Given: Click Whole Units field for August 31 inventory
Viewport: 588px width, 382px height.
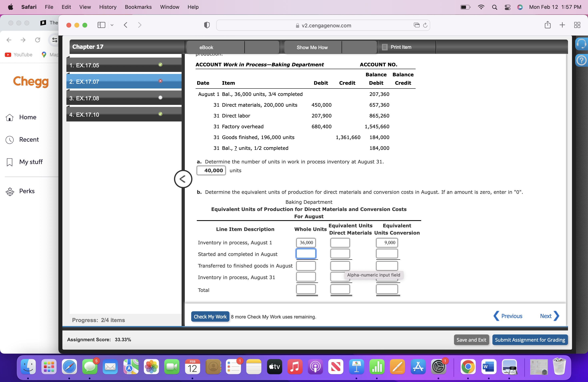Looking at the screenshot, I should pyautogui.click(x=306, y=277).
